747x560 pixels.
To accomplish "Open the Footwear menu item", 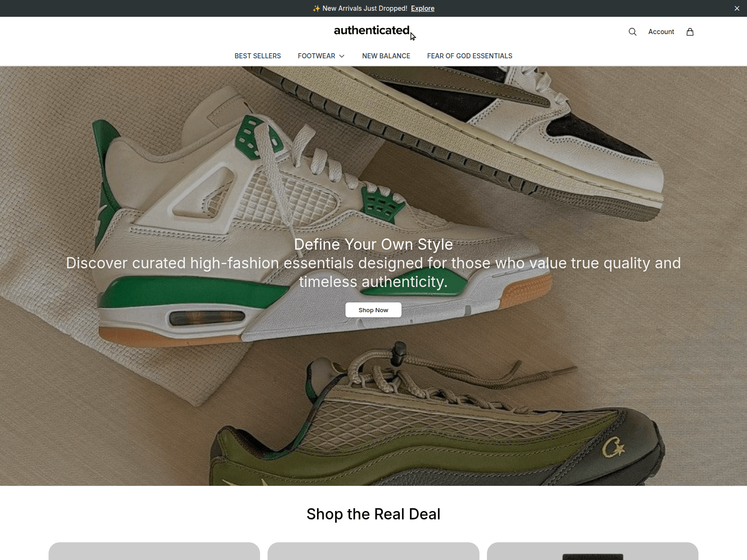I will (317, 56).
